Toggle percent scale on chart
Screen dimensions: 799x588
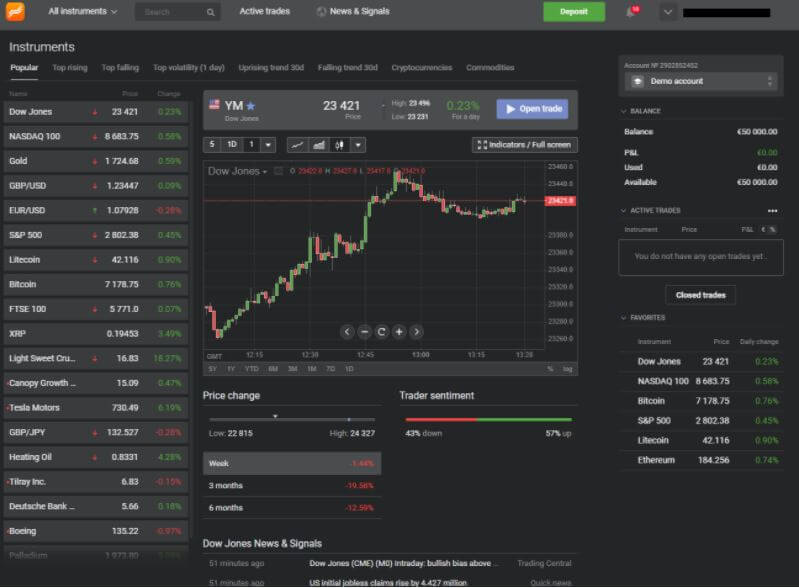550,369
